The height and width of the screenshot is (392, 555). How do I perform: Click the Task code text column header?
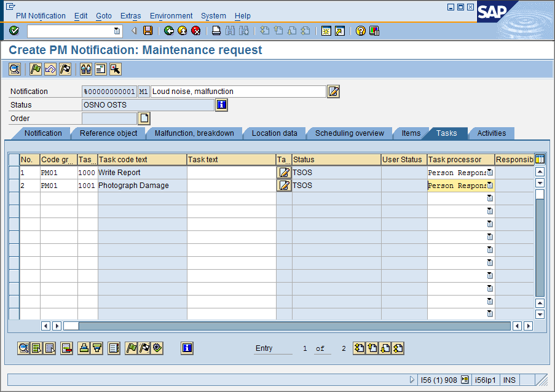(142, 160)
